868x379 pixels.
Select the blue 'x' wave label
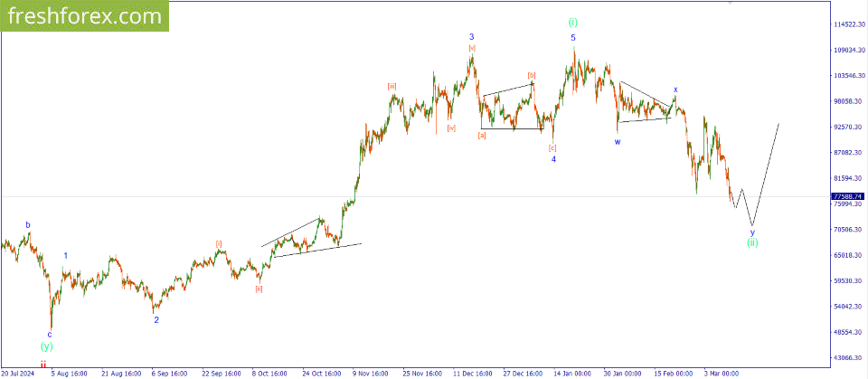pos(675,90)
